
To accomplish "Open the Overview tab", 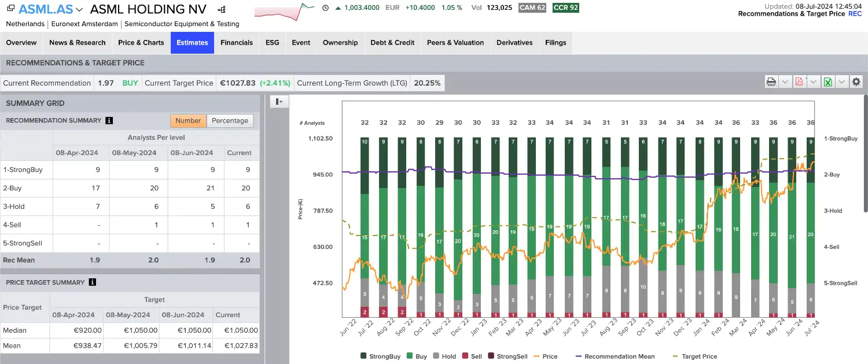I will coord(21,43).
